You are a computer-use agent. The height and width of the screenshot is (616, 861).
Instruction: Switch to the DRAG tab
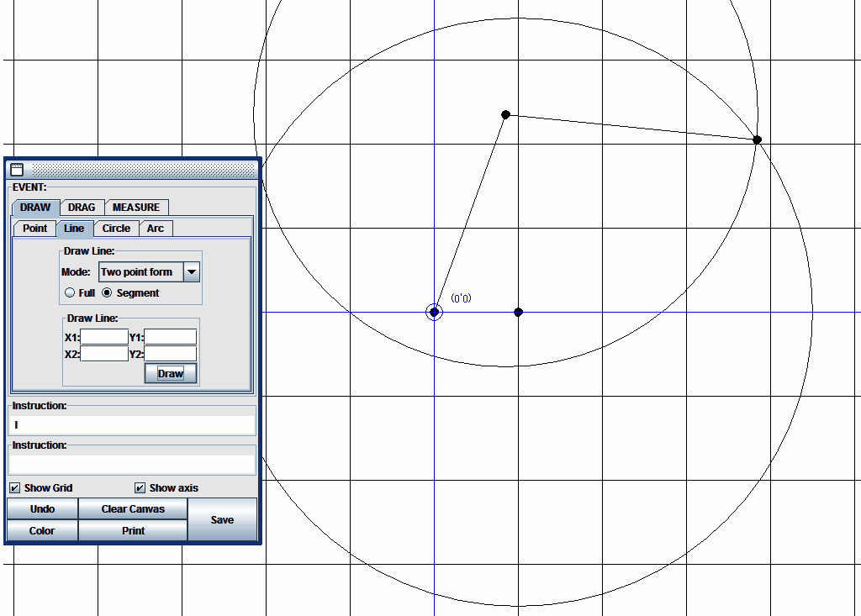coord(82,208)
